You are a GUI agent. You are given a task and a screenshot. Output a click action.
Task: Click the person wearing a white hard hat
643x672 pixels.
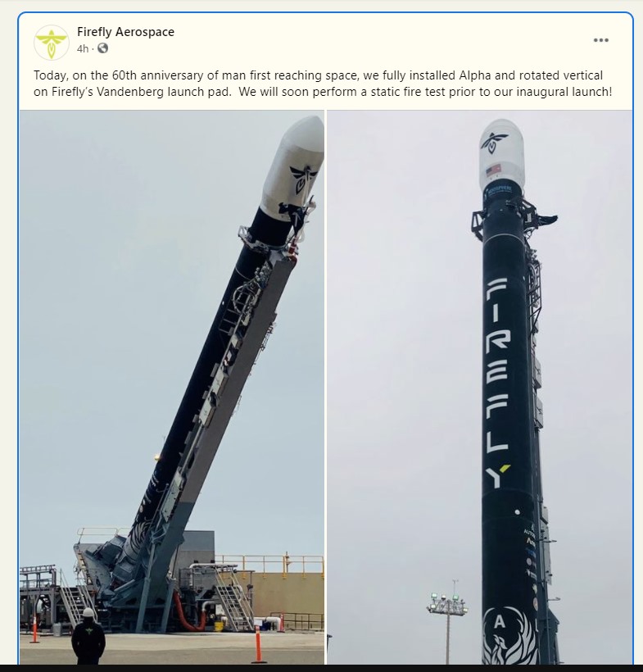pyautogui.click(x=88, y=636)
